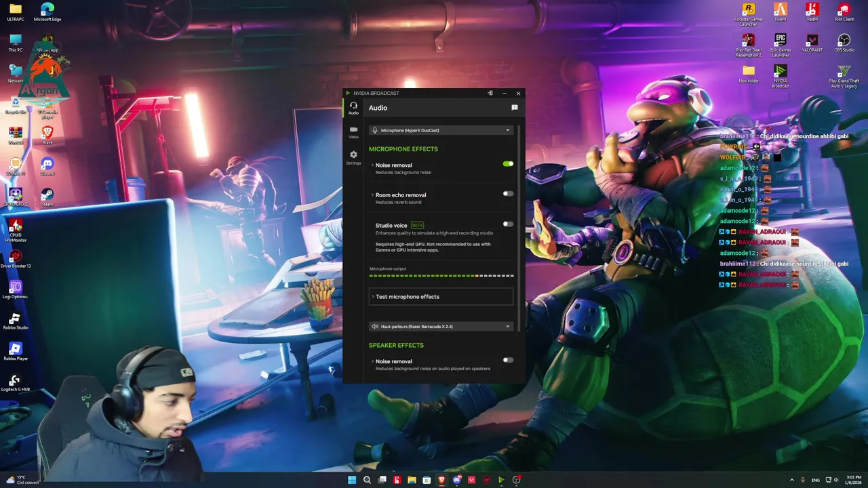Expand speaker Noise removal settings chevron
Viewport: 868px width, 488px height.
[x=372, y=361]
